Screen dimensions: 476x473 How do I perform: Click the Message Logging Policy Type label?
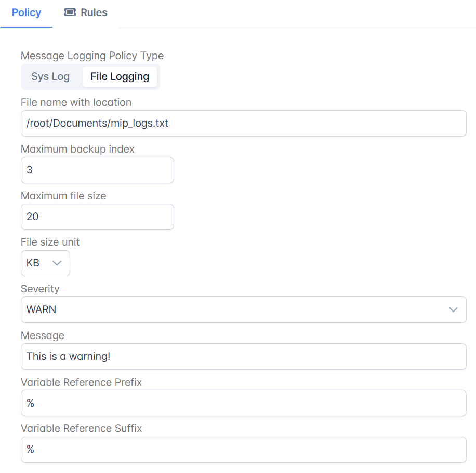click(x=92, y=56)
